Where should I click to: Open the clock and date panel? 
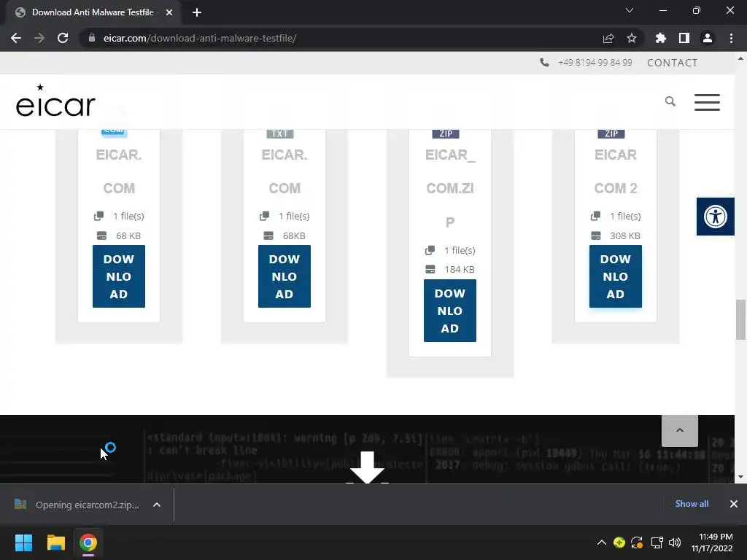[712, 542]
